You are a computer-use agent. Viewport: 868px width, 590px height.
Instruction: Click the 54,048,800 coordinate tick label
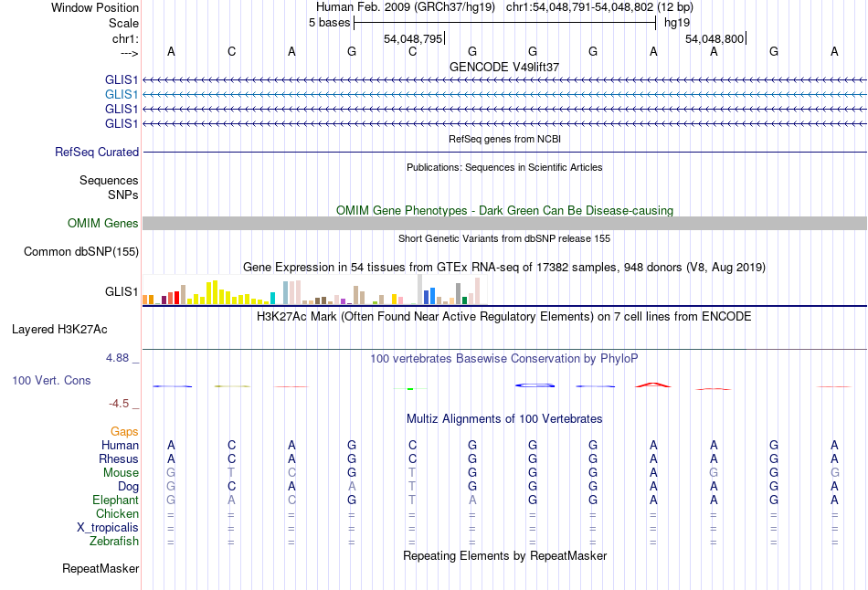(x=715, y=38)
